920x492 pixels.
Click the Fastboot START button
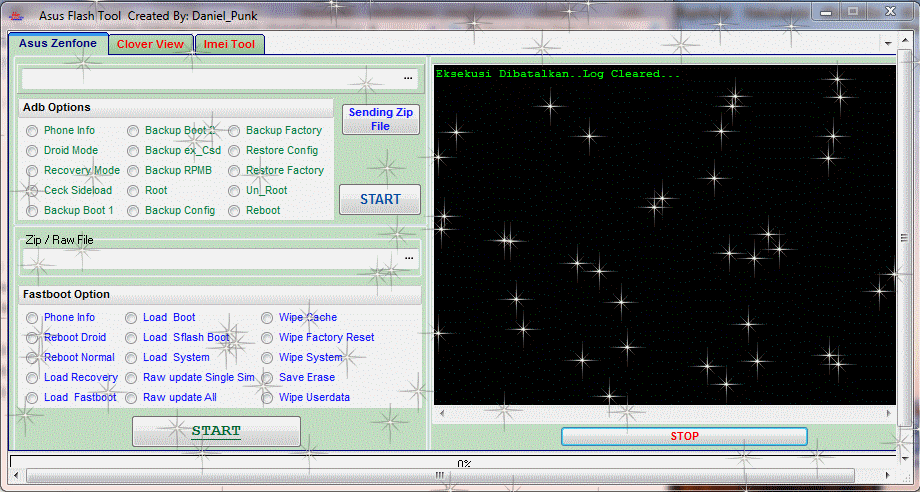216,431
